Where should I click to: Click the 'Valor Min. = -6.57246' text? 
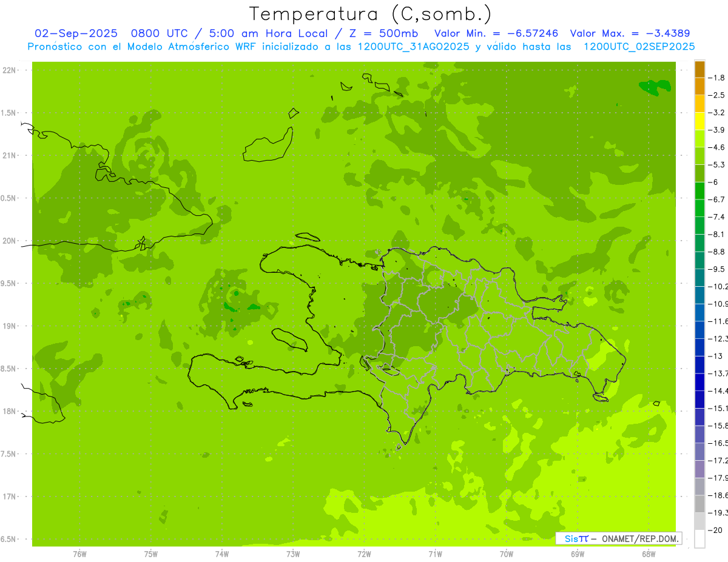496,33
